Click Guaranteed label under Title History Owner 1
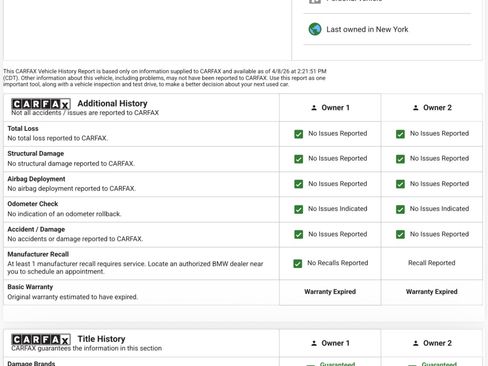The width and height of the screenshot is (488, 366). [x=337, y=364]
